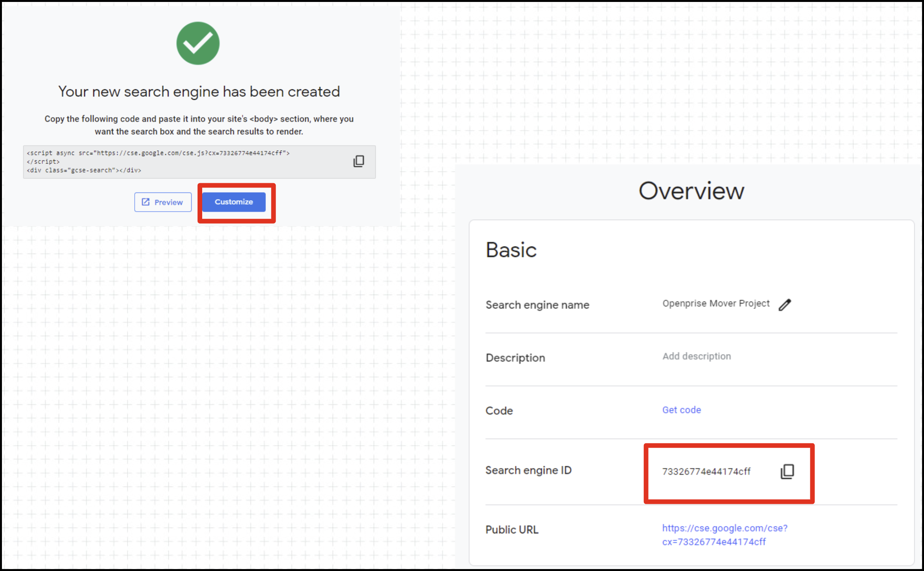Click the Add description field
This screenshot has width=924, height=571.
click(x=697, y=356)
